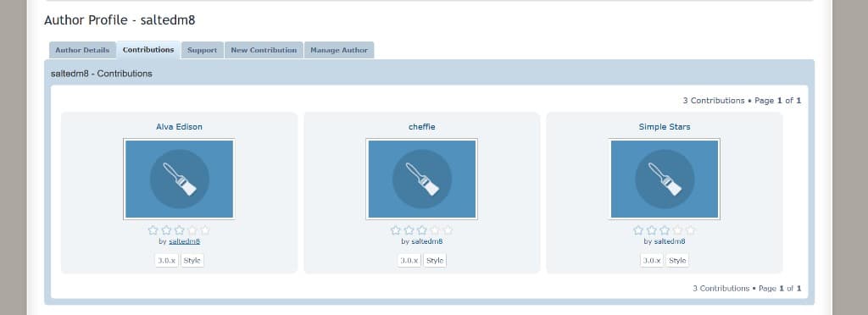Click second rating star of Simple Stars
The height and width of the screenshot is (315, 868).
652,229
